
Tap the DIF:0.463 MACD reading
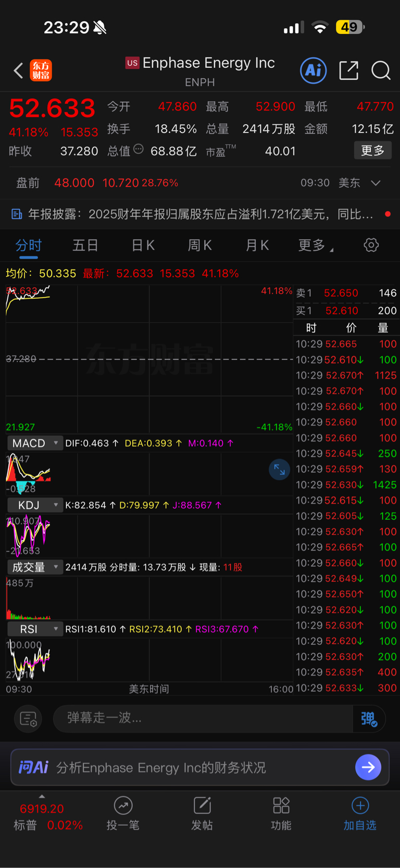click(92, 443)
